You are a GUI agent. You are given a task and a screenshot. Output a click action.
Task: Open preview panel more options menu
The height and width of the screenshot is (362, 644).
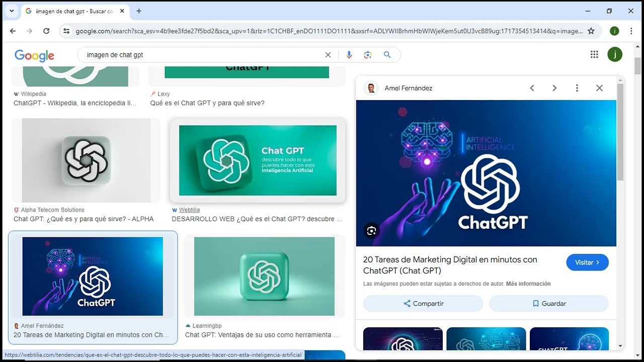coord(577,88)
